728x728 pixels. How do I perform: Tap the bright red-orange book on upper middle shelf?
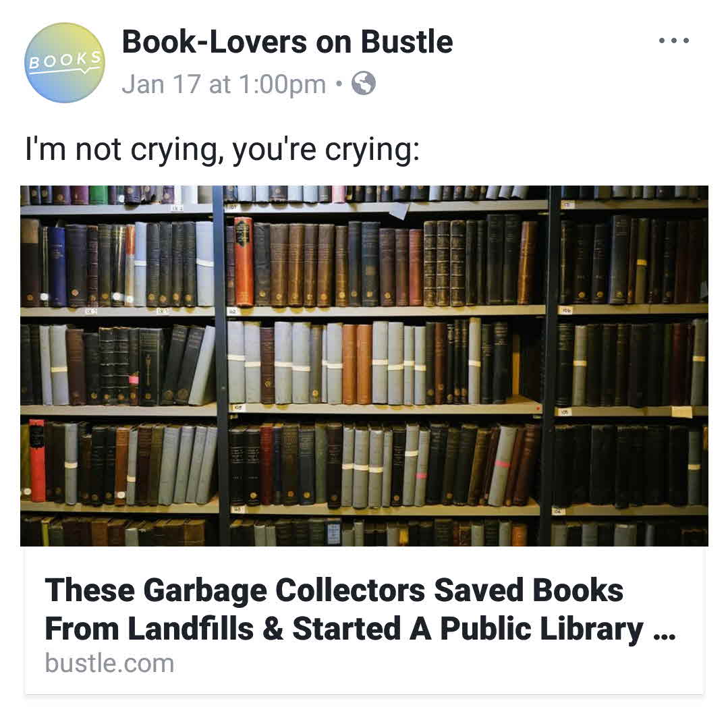click(244, 261)
